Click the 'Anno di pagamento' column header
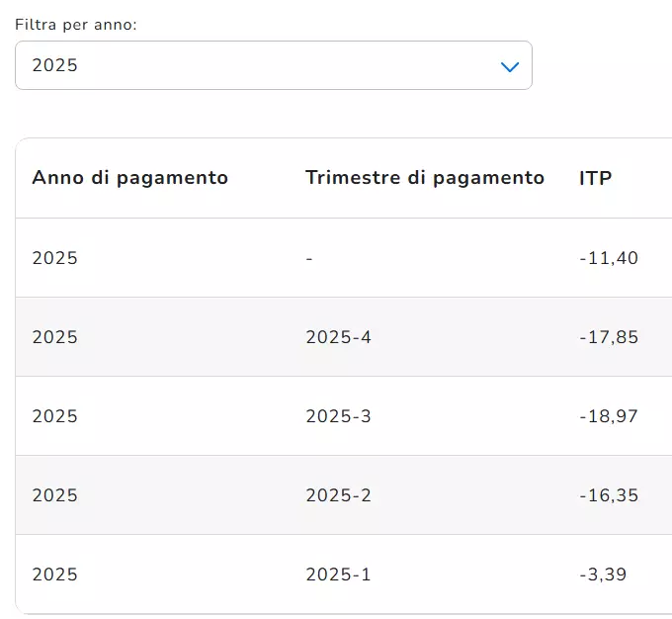 [x=129, y=178]
